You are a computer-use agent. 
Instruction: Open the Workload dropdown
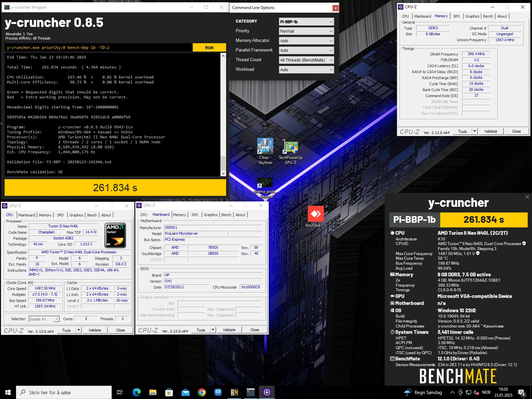[x=306, y=69]
